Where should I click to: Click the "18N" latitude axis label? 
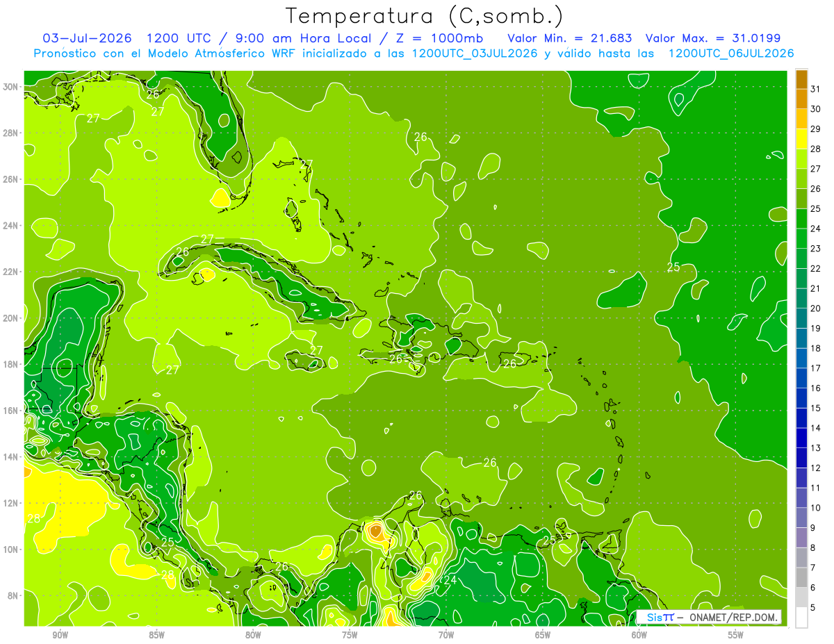11,364
